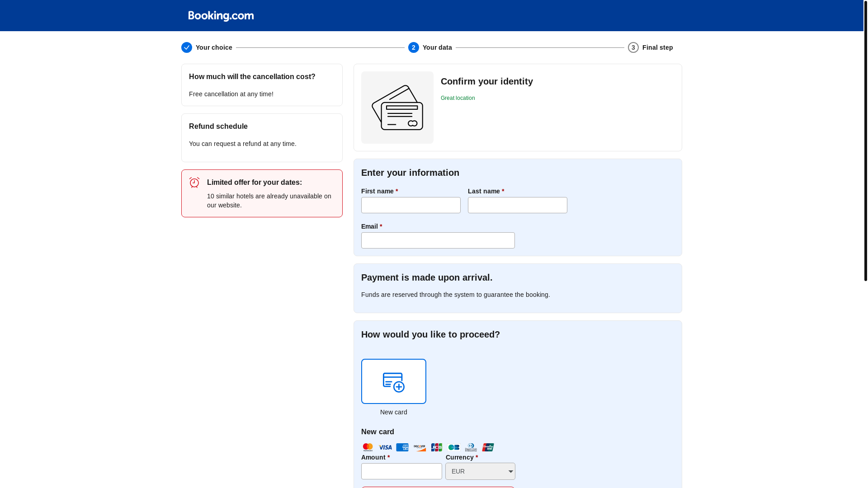Click the 'Enter your information' heading
868x488 pixels.
pos(410,173)
